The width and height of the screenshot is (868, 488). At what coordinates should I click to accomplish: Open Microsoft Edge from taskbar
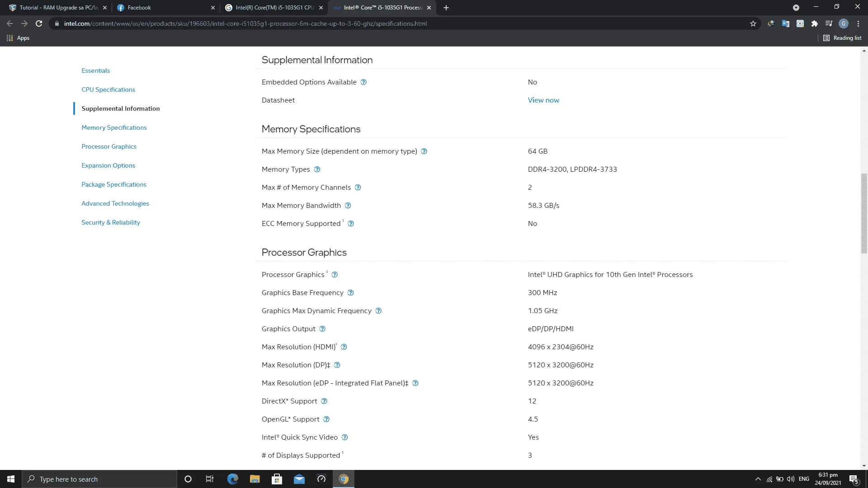[x=232, y=479]
